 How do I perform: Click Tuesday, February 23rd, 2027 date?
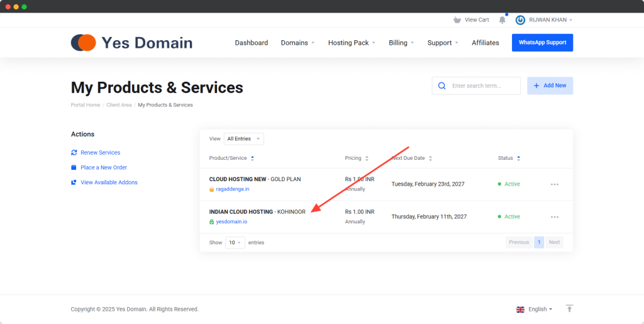428,184
